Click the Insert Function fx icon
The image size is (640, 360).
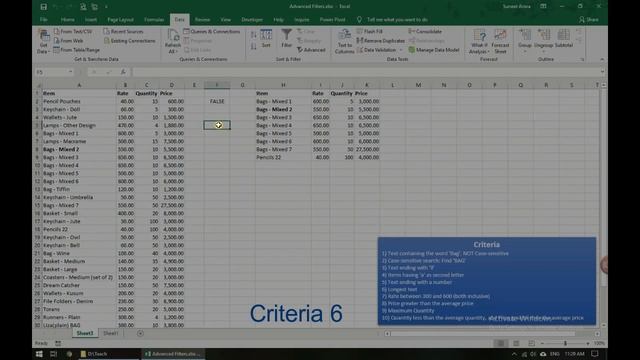coord(123,72)
